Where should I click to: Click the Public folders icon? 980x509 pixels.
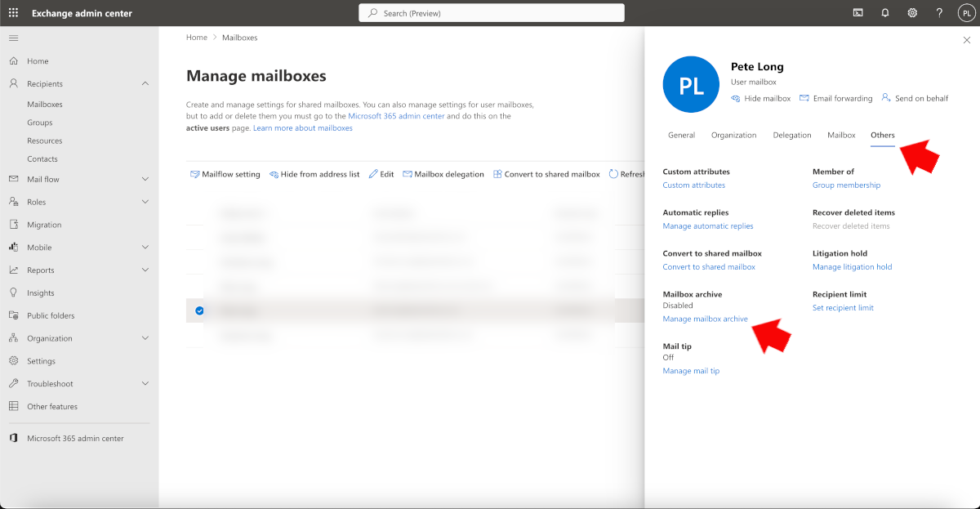[x=13, y=315]
